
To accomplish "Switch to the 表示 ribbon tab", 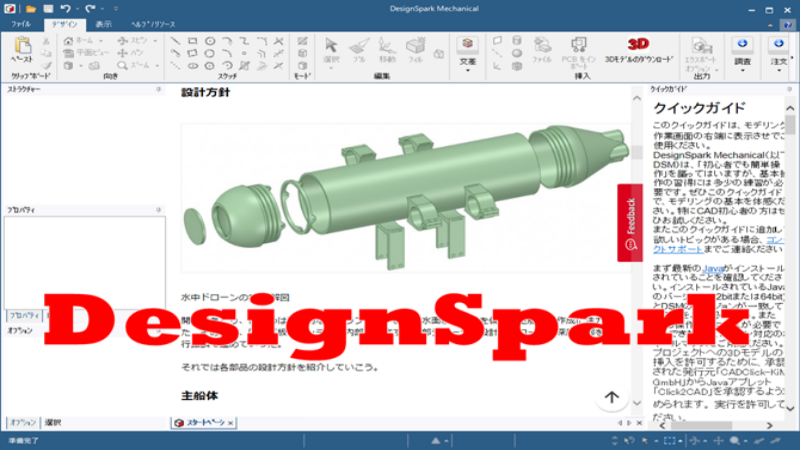I will click(x=104, y=24).
